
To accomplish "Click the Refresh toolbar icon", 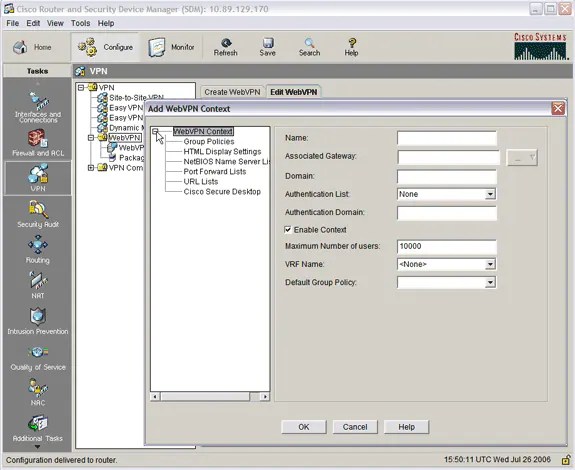I will pyautogui.click(x=226, y=47).
